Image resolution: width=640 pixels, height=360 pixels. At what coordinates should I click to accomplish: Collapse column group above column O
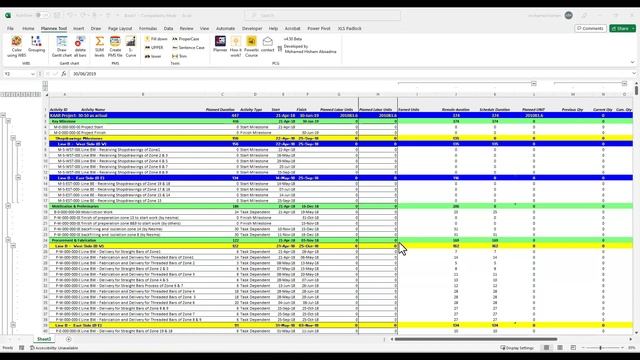tap(624, 84)
